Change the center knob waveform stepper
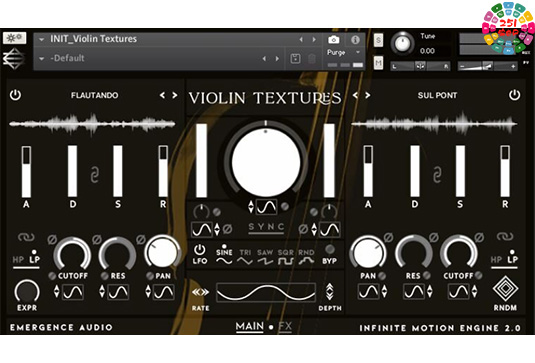Viewport: 535px width, 363px height. coord(251,207)
